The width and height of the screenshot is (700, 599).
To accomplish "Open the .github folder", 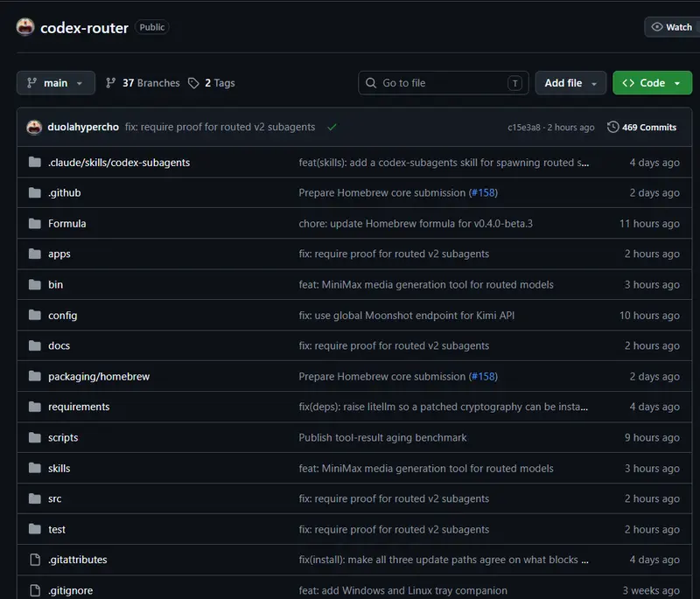I will click(x=64, y=192).
